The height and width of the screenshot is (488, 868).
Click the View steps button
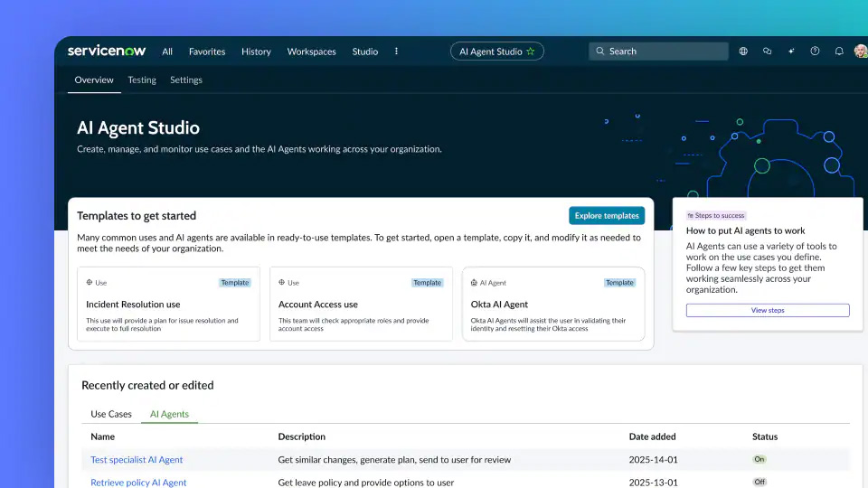point(768,310)
